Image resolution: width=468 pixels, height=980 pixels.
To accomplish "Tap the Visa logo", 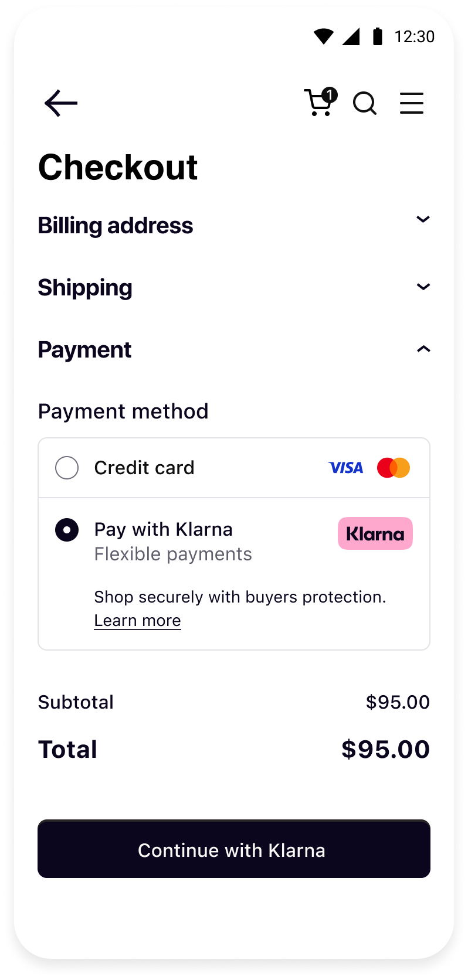I will pyautogui.click(x=345, y=468).
